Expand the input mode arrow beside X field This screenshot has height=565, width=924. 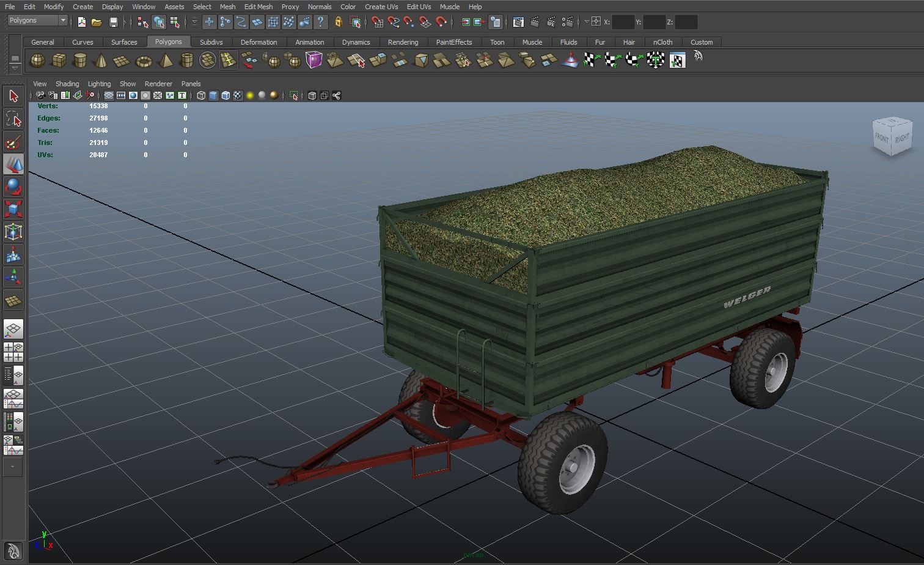click(x=586, y=22)
